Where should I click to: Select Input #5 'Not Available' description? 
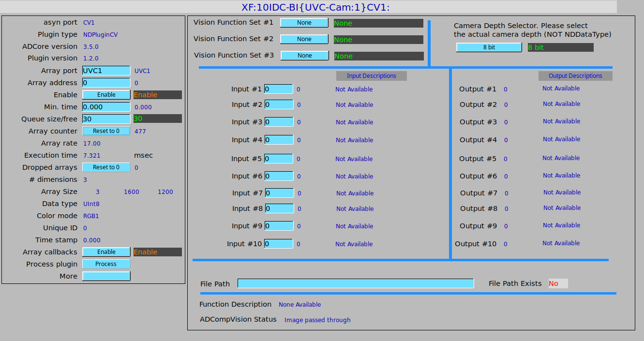(x=354, y=159)
